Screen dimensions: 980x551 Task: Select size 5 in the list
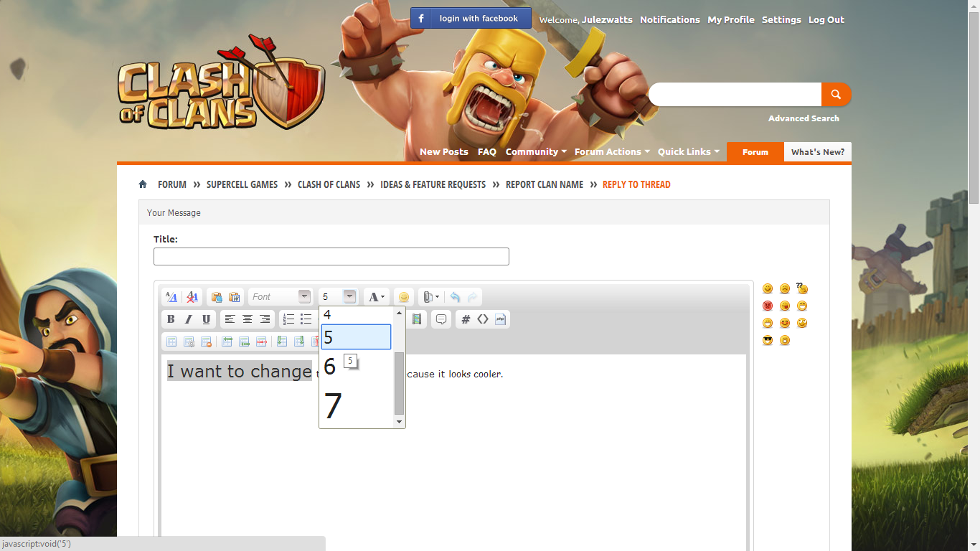[357, 337]
